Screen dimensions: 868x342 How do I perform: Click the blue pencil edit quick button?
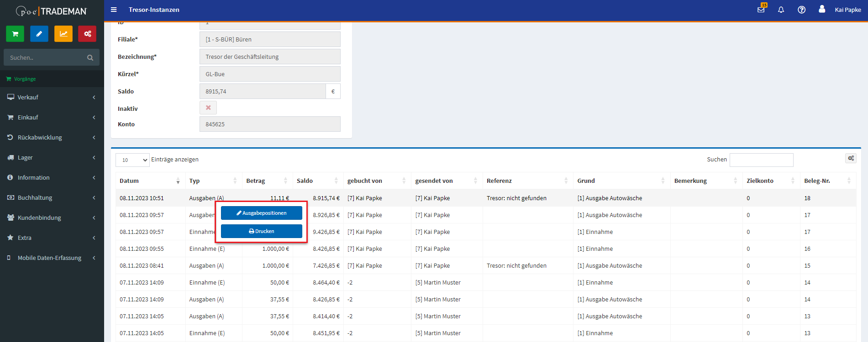coord(39,34)
